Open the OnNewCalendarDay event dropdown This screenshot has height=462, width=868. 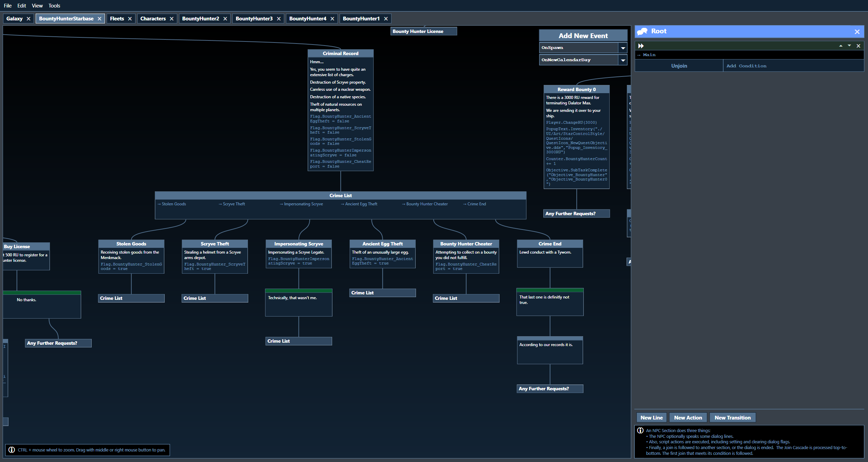(623, 60)
